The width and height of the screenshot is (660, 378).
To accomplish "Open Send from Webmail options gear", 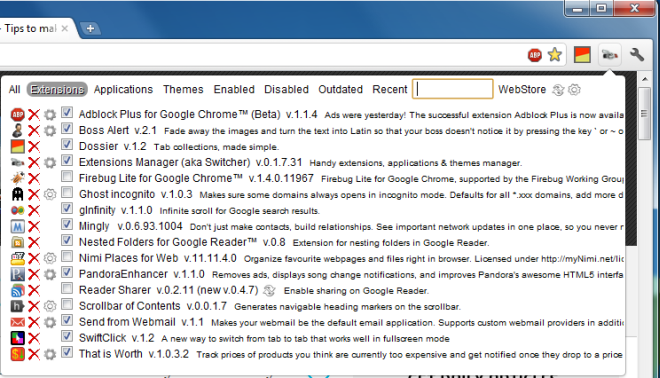I will (50, 322).
